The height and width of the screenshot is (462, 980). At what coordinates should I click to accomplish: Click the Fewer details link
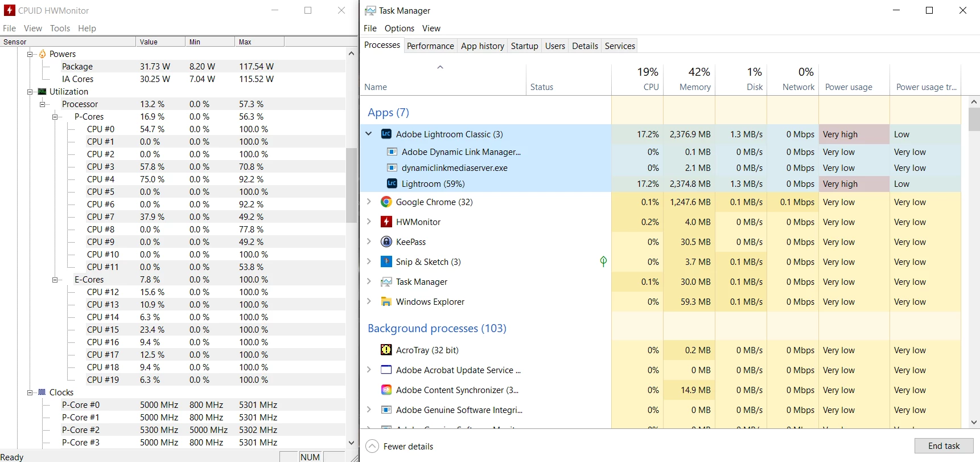tap(408, 446)
